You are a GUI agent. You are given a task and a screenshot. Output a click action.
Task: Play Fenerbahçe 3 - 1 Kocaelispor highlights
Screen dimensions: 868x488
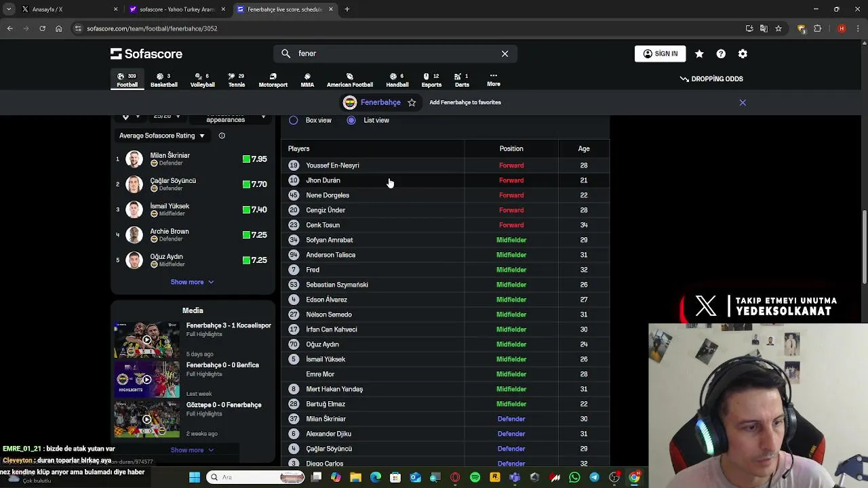146,340
